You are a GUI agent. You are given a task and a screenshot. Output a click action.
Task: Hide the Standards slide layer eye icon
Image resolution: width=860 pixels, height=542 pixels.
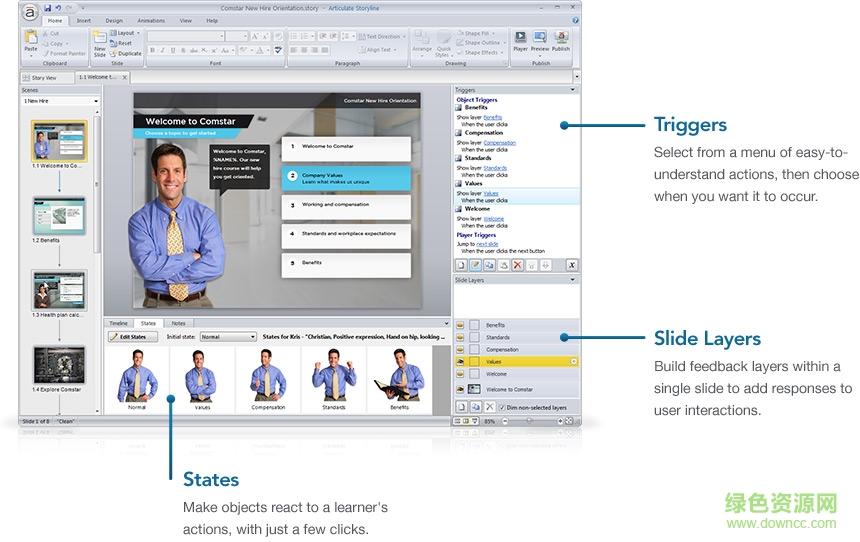[461, 337]
